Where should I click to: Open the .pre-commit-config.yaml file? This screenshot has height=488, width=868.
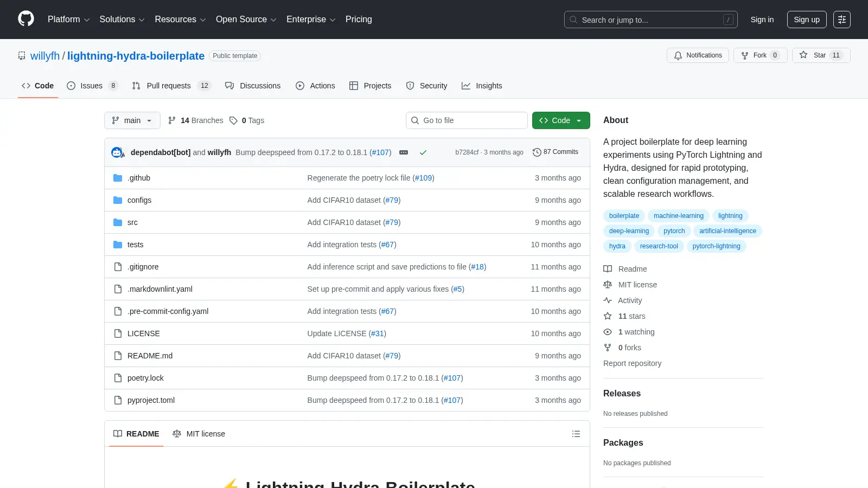(x=168, y=311)
